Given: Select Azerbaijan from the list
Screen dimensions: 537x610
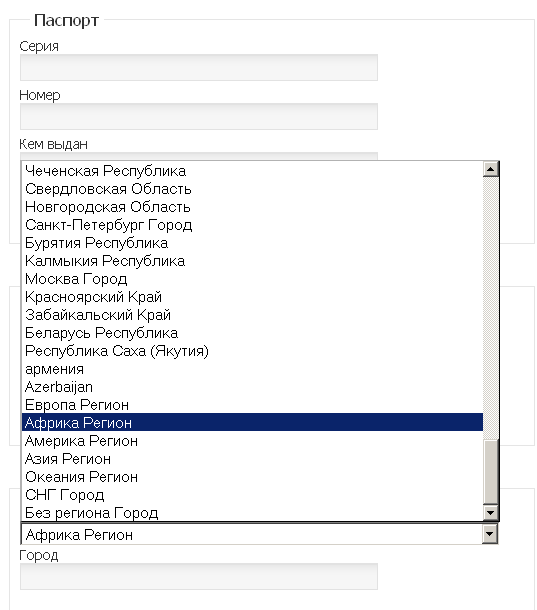Looking at the screenshot, I should point(252,387).
